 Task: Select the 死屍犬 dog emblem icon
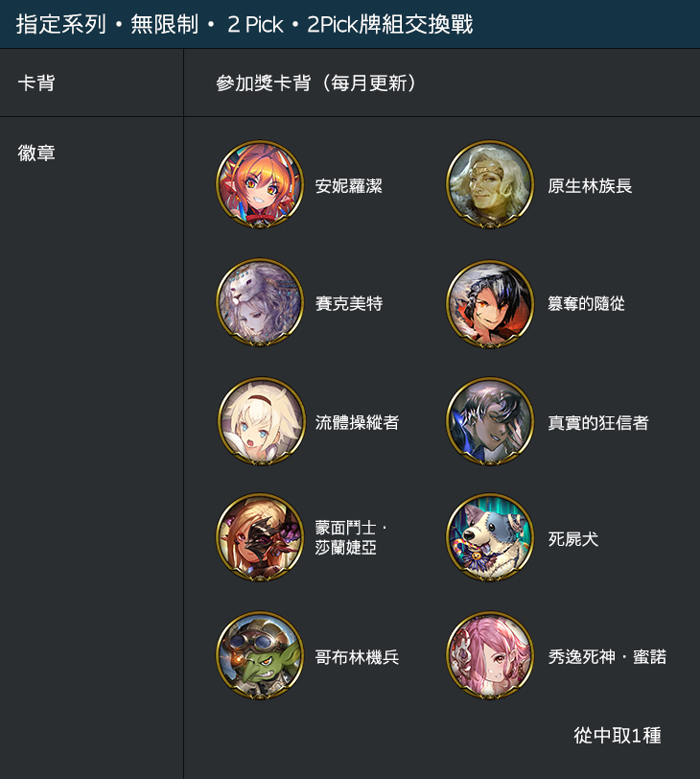[x=490, y=537]
